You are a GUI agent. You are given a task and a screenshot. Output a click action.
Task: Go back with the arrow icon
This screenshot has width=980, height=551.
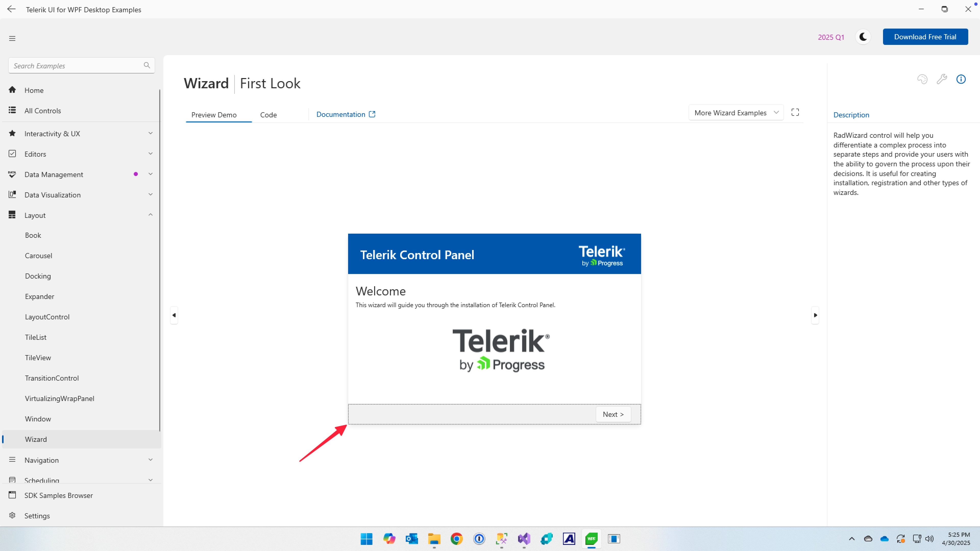click(11, 9)
